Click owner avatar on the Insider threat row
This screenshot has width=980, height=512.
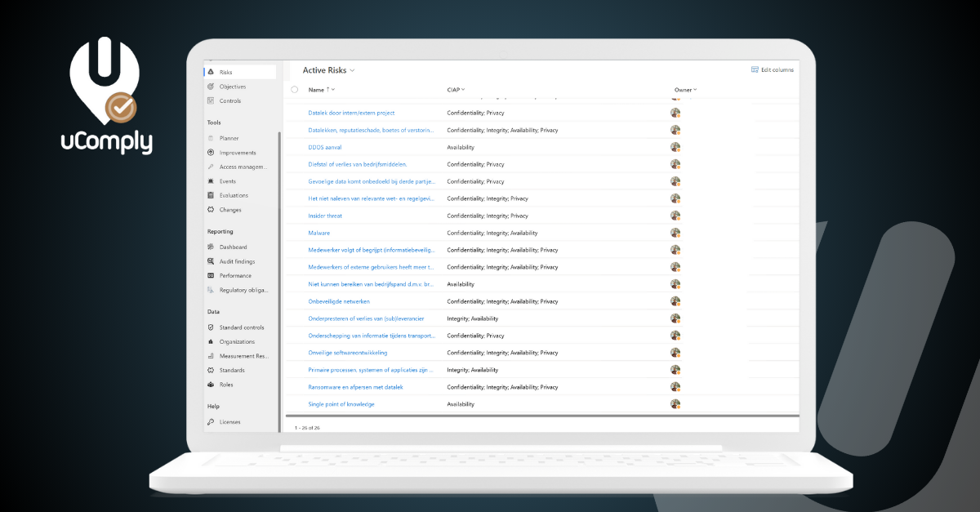pos(675,216)
